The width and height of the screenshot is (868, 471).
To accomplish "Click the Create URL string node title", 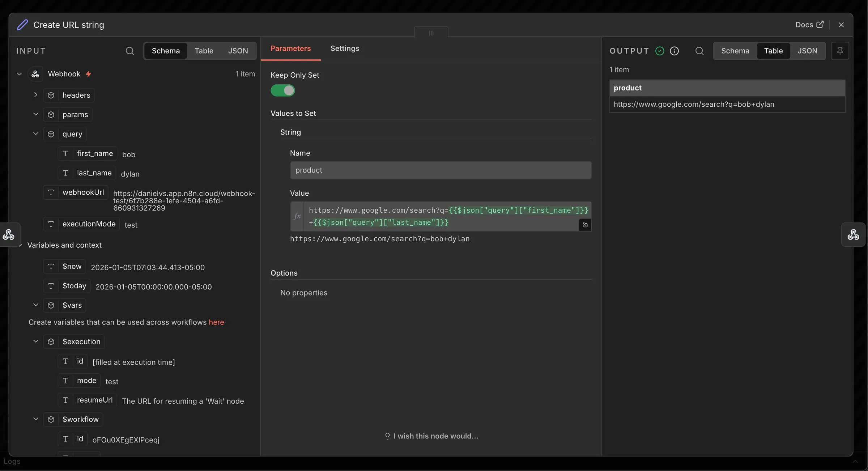I will click(69, 25).
